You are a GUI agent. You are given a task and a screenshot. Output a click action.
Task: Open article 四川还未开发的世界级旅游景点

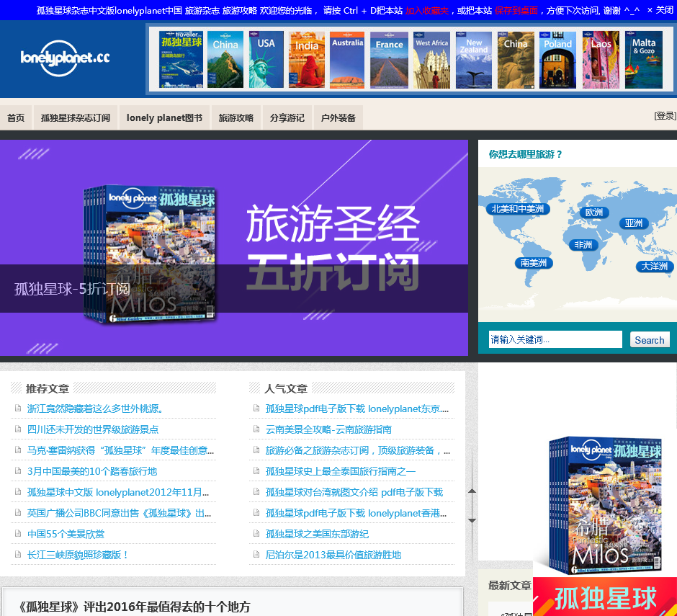93,429
